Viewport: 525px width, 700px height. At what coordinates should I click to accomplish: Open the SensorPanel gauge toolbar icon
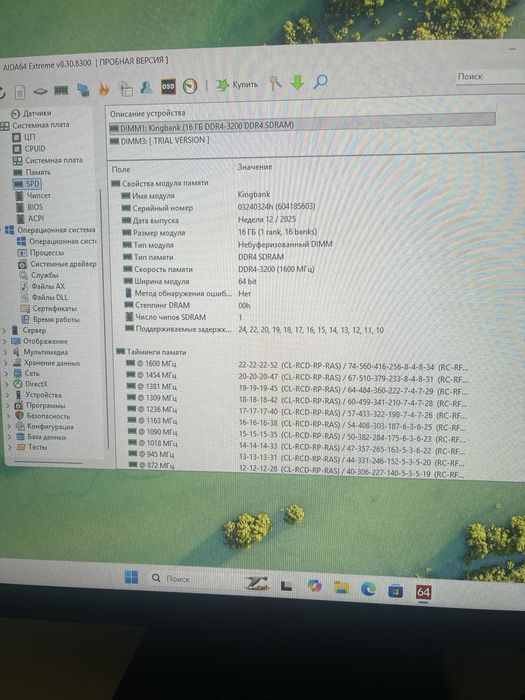(190, 86)
